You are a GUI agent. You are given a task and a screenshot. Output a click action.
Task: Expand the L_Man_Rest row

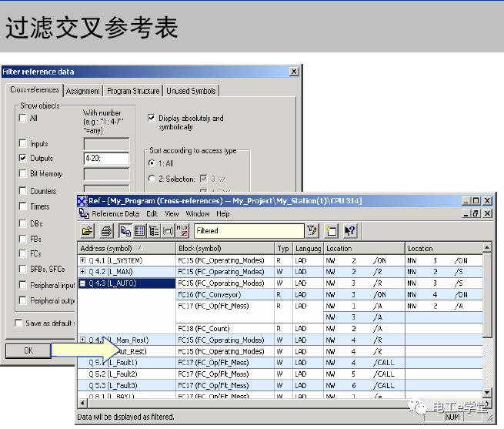point(83,340)
